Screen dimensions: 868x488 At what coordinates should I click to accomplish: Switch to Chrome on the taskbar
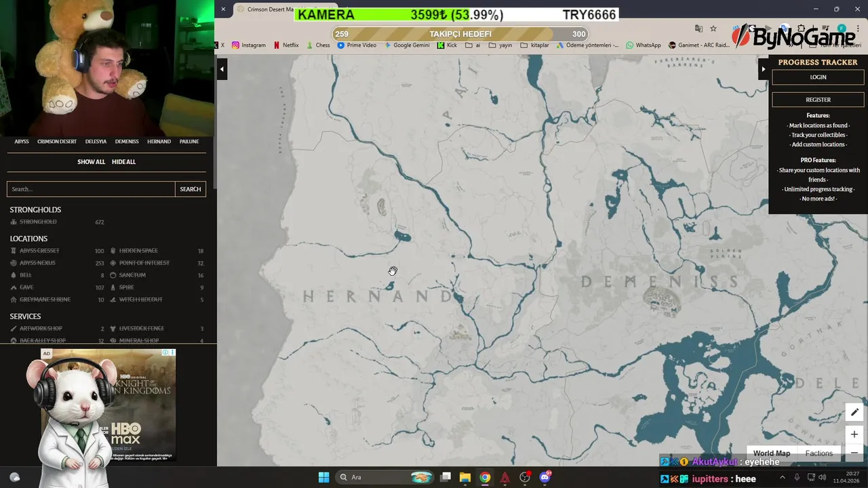click(x=485, y=477)
